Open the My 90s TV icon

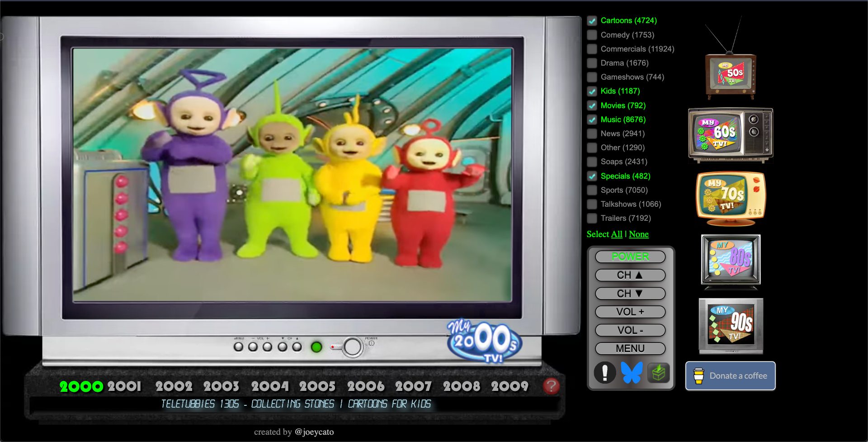pos(731,326)
